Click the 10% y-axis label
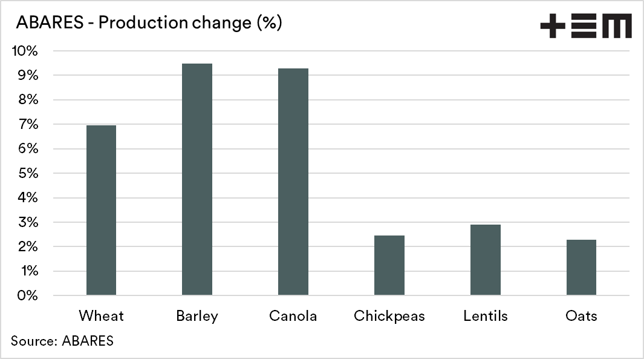Screen dimensions: 644x359 [x=25, y=51]
